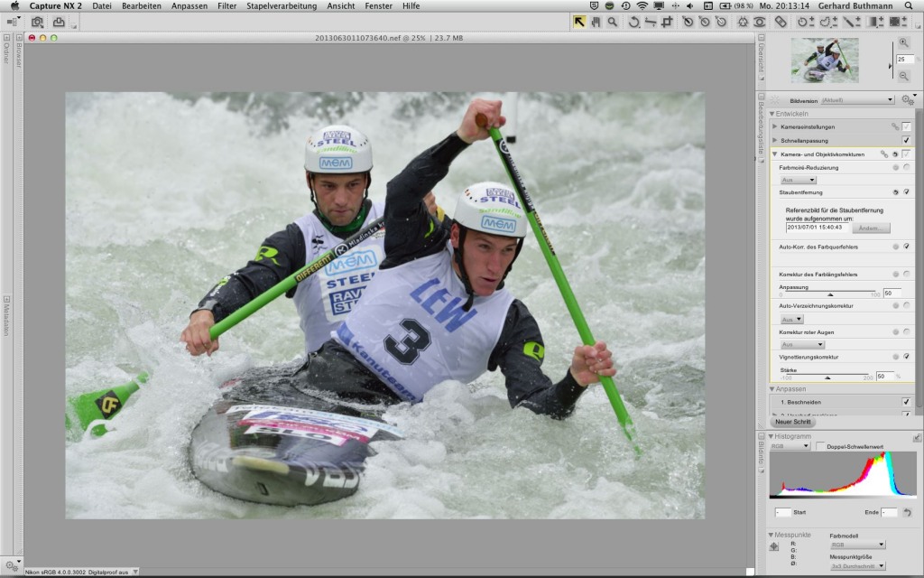
Task: Select the straighten tool
Action: [651, 22]
